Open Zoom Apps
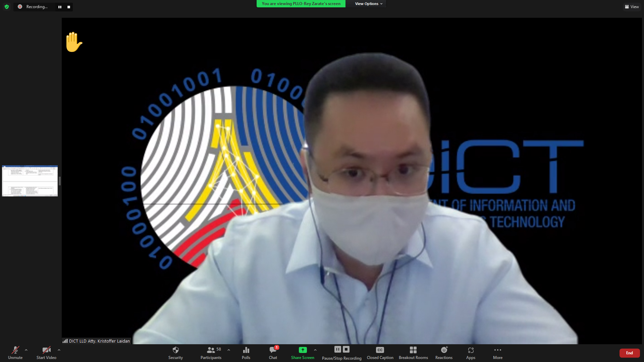 pyautogui.click(x=471, y=353)
